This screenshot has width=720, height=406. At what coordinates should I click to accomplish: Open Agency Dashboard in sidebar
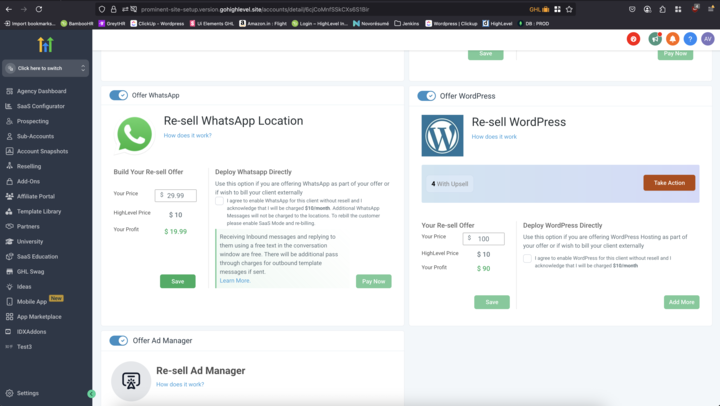pyautogui.click(x=41, y=91)
